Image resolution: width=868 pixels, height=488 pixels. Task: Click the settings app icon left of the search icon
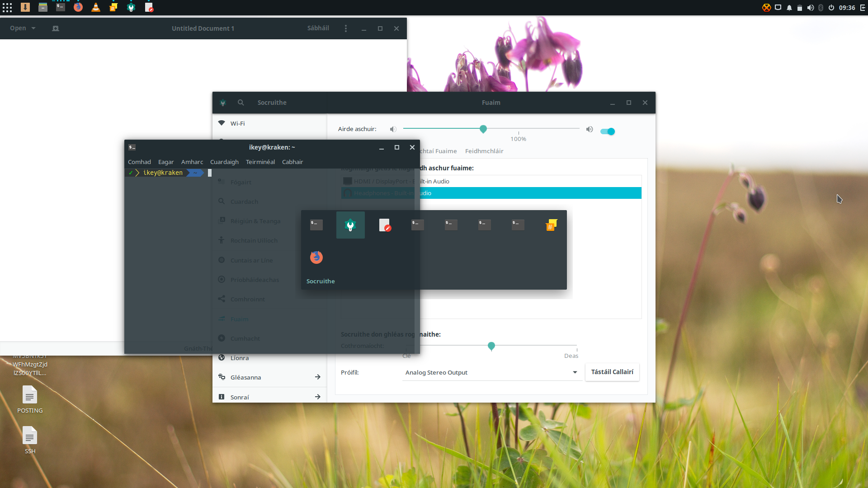pyautogui.click(x=223, y=103)
